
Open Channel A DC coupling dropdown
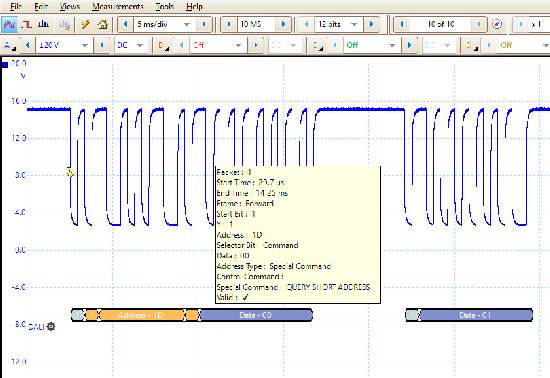click(x=130, y=45)
